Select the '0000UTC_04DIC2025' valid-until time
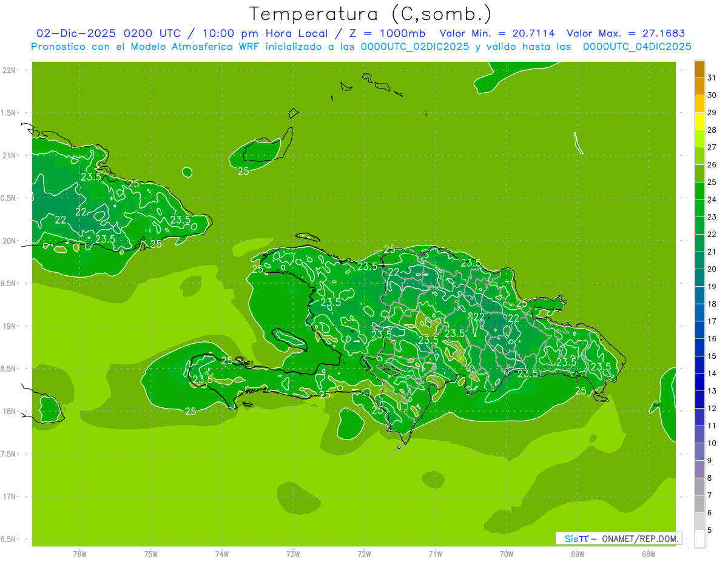Screen dimensions: 728x562 click(637, 46)
